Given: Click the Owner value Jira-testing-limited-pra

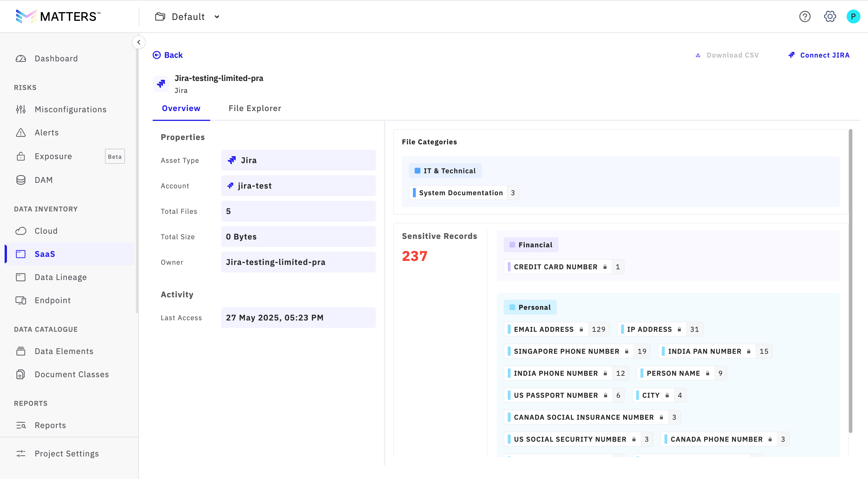Looking at the screenshot, I should [x=298, y=262].
